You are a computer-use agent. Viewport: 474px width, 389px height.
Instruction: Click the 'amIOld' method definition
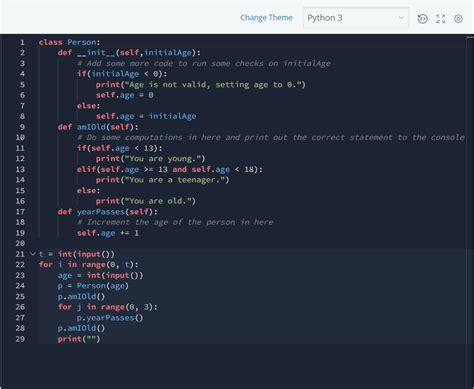tap(98, 127)
